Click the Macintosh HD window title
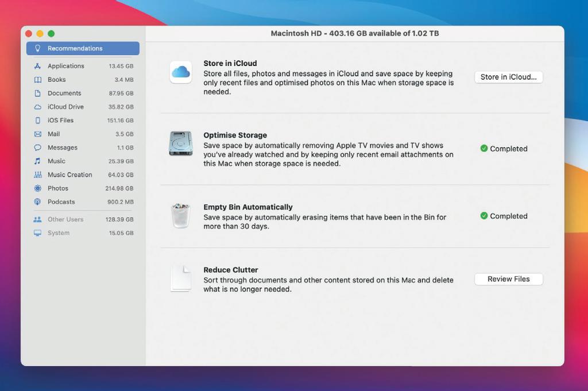The image size is (588, 391). coord(355,33)
